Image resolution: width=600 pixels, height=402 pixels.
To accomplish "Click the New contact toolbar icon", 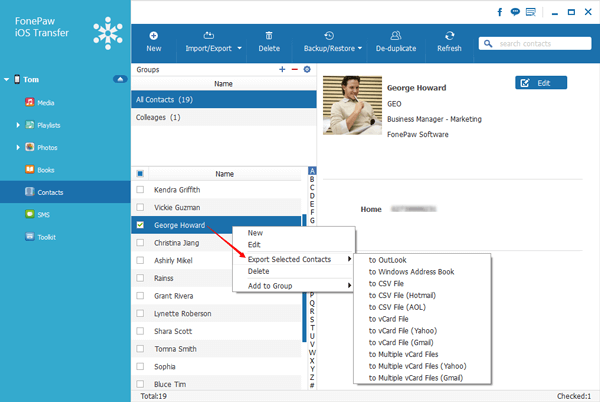I will (x=153, y=36).
